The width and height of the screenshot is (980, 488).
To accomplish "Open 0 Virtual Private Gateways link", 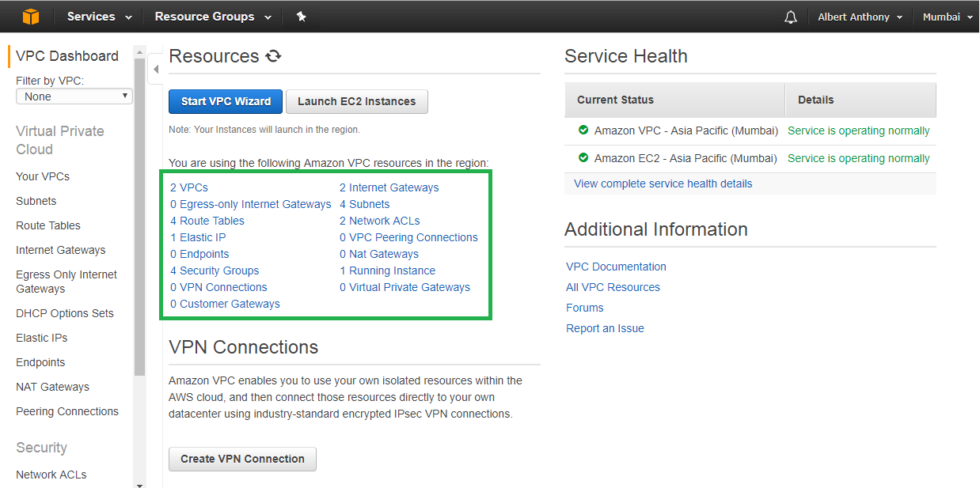I will point(405,287).
